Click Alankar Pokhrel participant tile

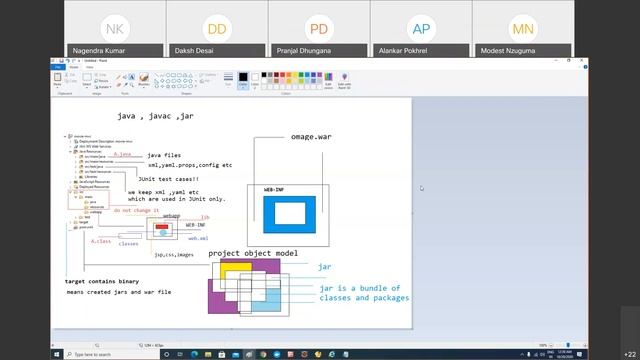[421, 29]
